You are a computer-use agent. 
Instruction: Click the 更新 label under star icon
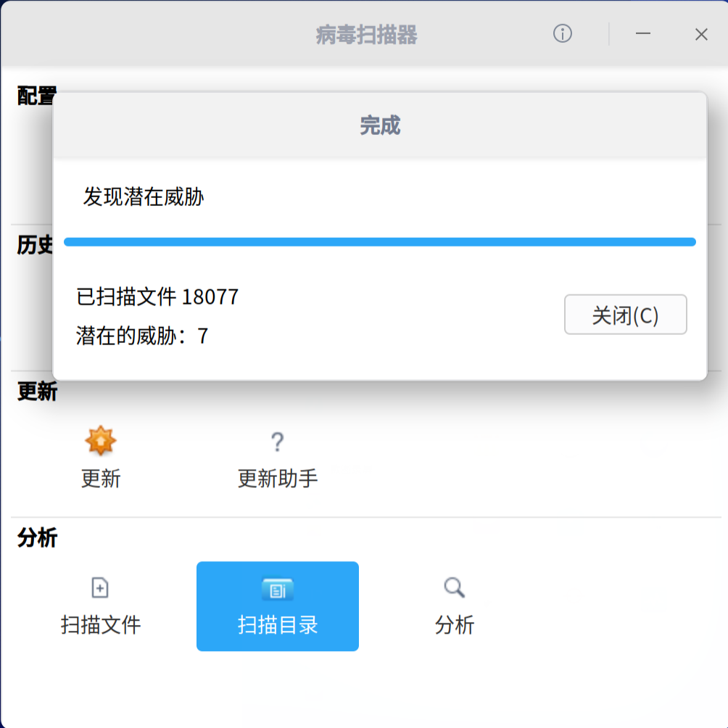101,479
